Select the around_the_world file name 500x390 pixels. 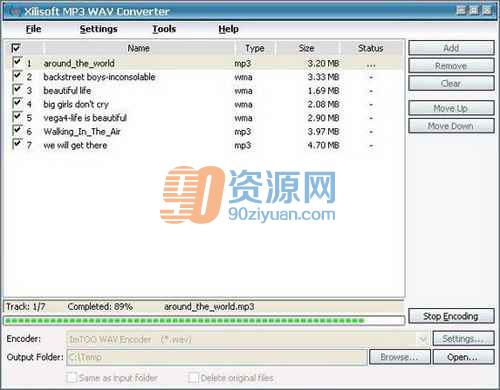point(79,63)
